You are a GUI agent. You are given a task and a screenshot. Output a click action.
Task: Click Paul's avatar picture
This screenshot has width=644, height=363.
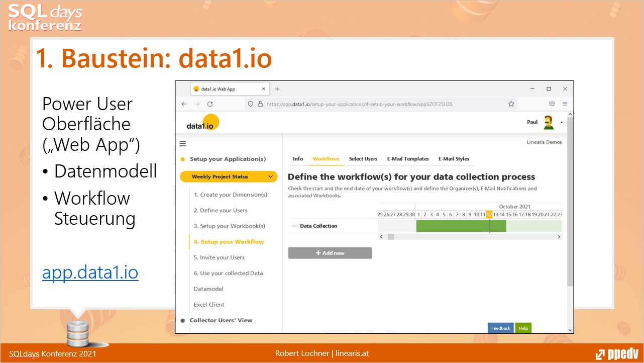[548, 122]
